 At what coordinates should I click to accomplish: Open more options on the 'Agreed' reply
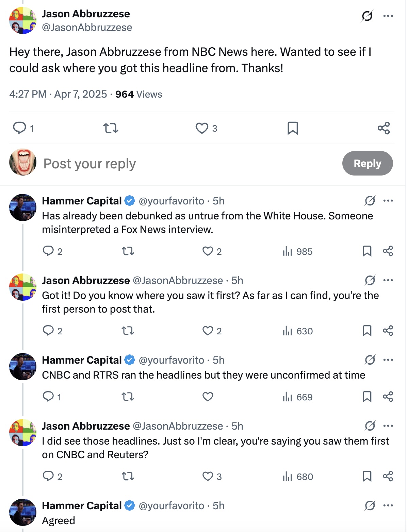pyautogui.click(x=388, y=505)
